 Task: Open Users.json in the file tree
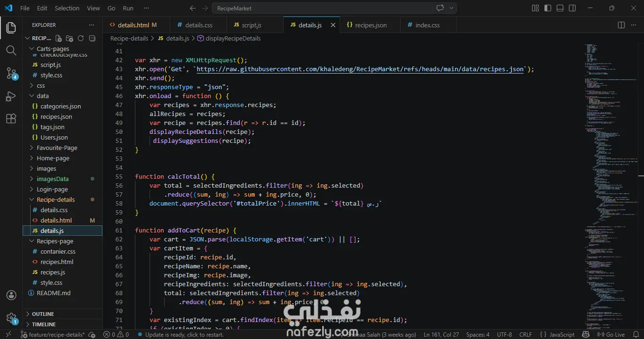pos(54,137)
